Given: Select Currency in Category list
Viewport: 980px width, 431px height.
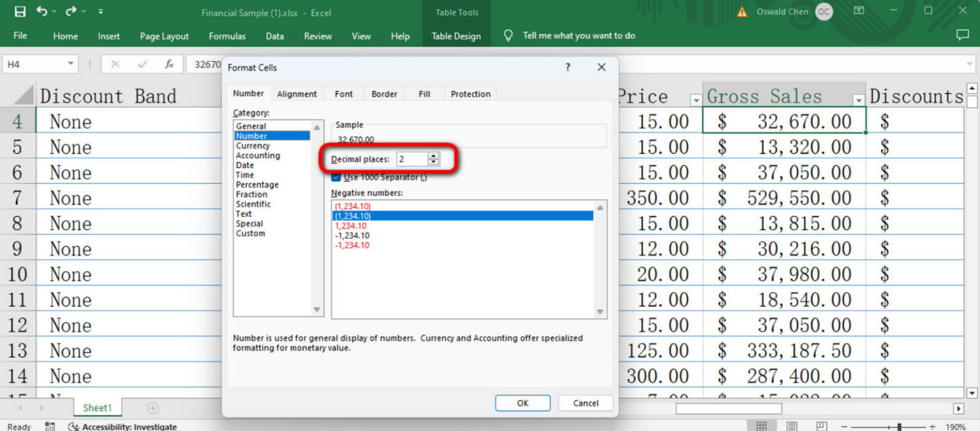Looking at the screenshot, I should [x=253, y=145].
